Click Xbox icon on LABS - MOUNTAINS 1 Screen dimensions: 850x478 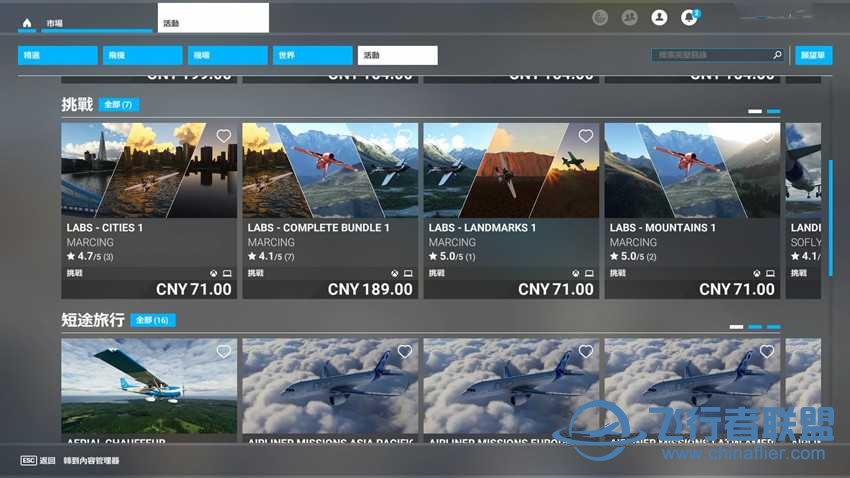757,274
